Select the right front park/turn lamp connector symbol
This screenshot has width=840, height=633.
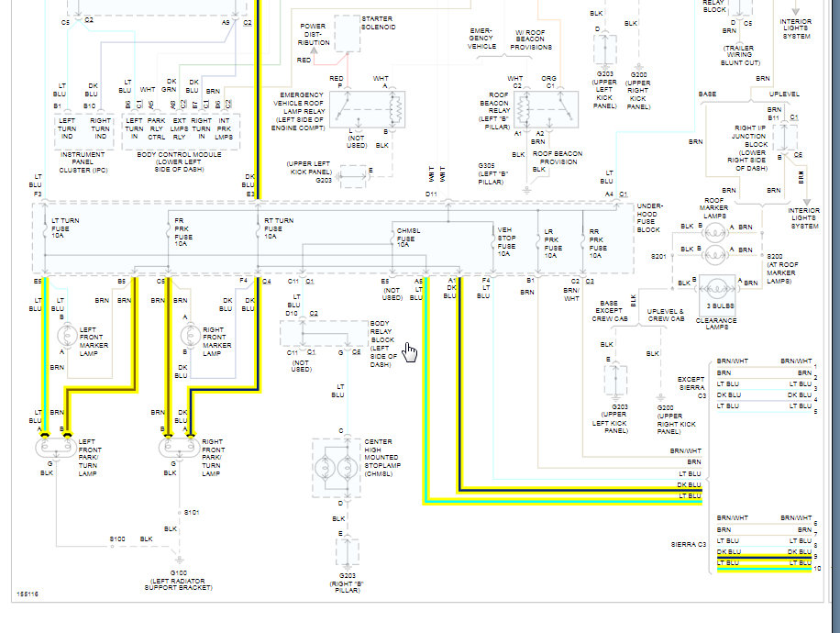[180, 447]
